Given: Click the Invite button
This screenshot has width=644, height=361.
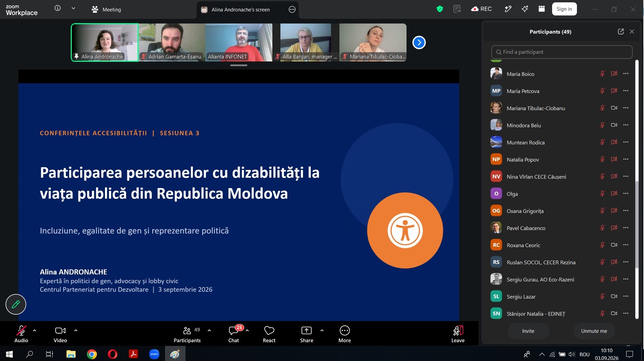Looking at the screenshot, I should coord(528,331).
